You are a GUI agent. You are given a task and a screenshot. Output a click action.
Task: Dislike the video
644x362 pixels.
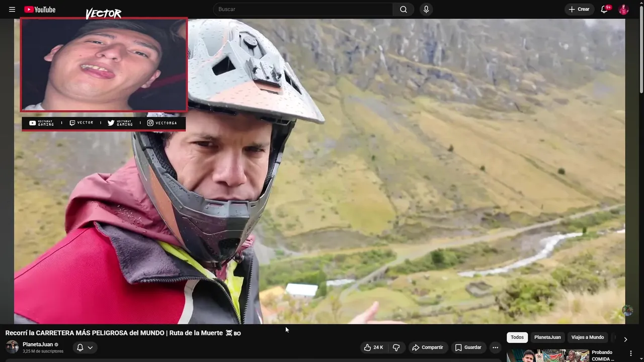(x=396, y=347)
